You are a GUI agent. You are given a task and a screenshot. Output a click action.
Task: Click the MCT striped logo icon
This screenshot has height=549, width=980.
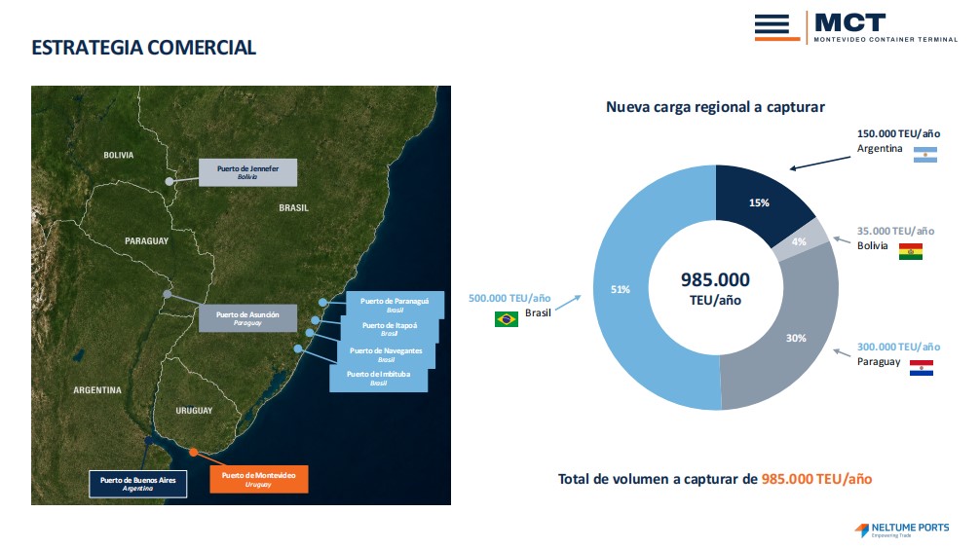coord(776,27)
